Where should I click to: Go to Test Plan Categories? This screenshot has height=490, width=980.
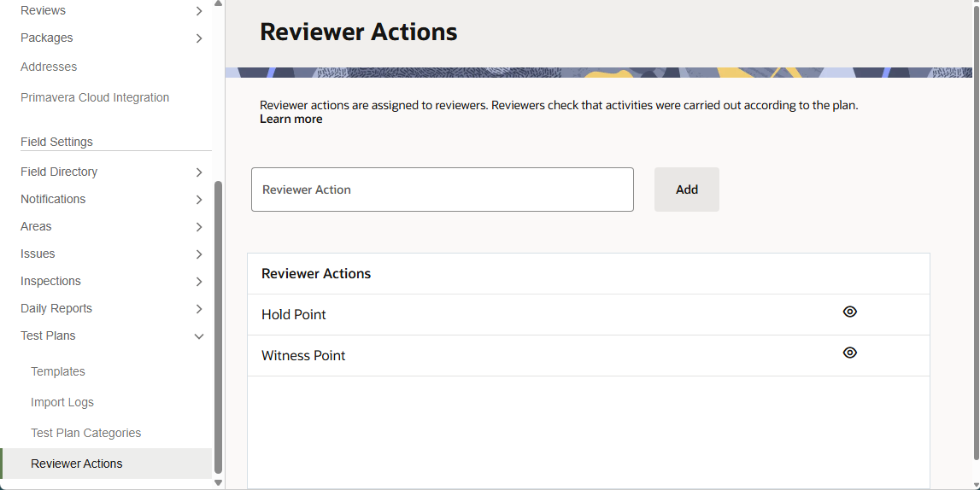(x=85, y=433)
